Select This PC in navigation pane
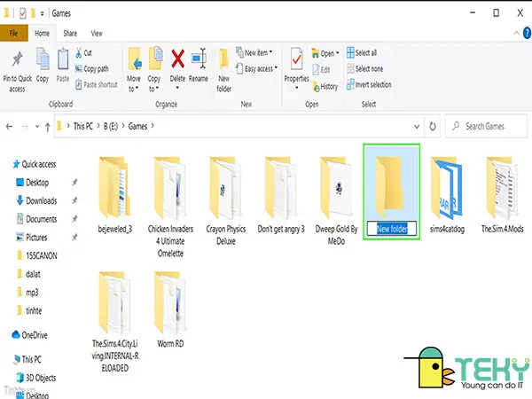The image size is (532, 399). tap(27, 359)
